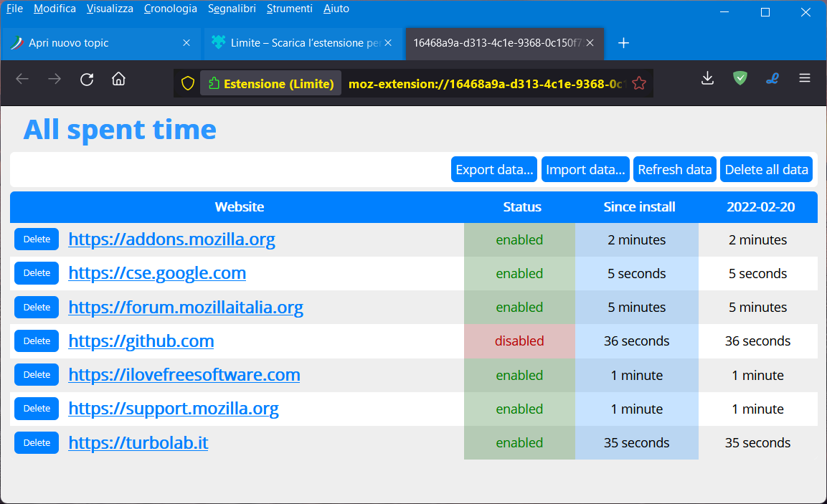Click the tracking protection shield icon
The image size is (827, 504).
coord(188,83)
